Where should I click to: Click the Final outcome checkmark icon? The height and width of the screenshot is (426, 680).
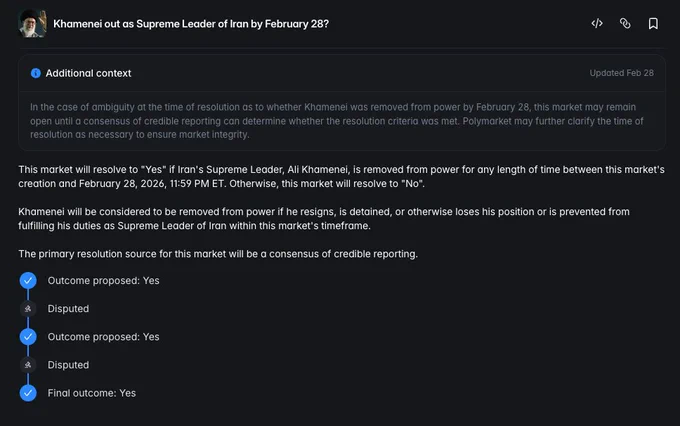(28, 393)
